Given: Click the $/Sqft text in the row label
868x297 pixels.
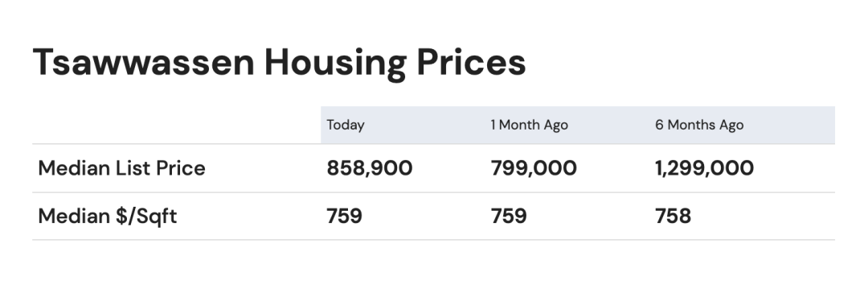Looking at the screenshot, I should point(147,216).
